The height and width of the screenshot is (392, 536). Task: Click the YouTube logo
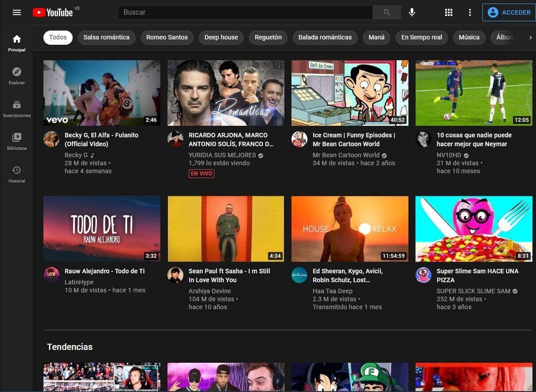pyautogui.click(x=53, y=12)
